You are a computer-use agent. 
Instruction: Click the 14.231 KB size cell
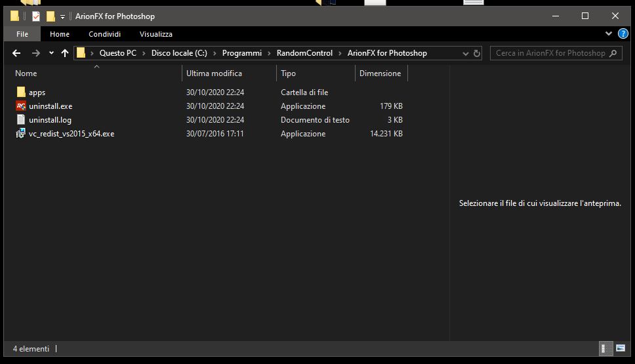click(386, 134)
